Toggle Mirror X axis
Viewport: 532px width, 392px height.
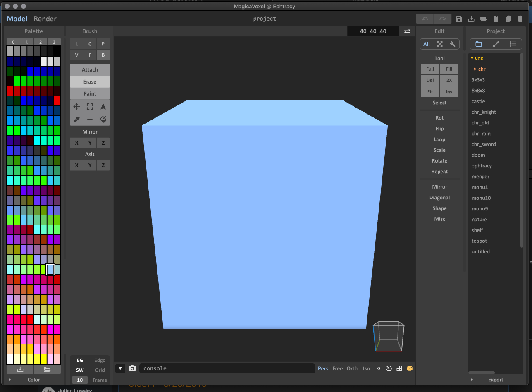[76, 143]
